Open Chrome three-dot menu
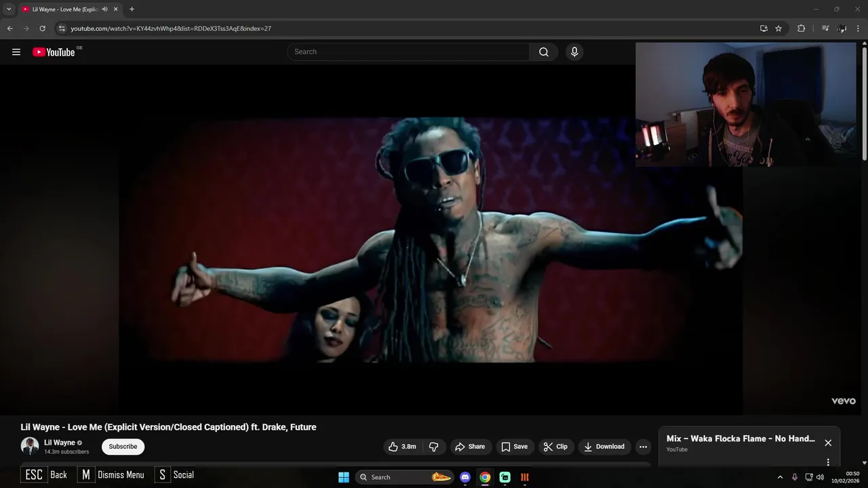This screenshot has height=488, width=868. 859,28
